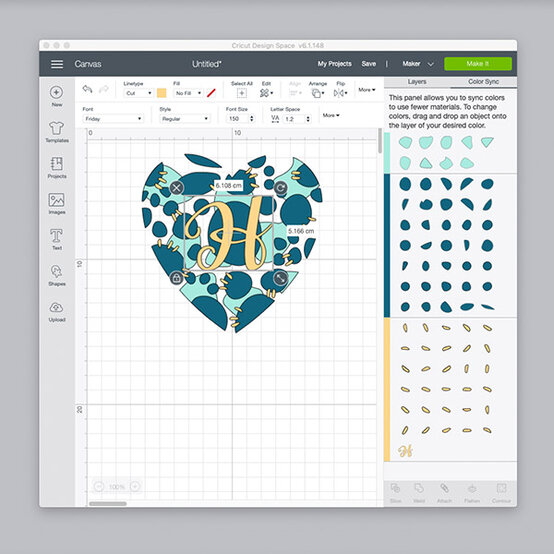Open the Projects sidebar item
554x554 pixels.
[57, 167]
